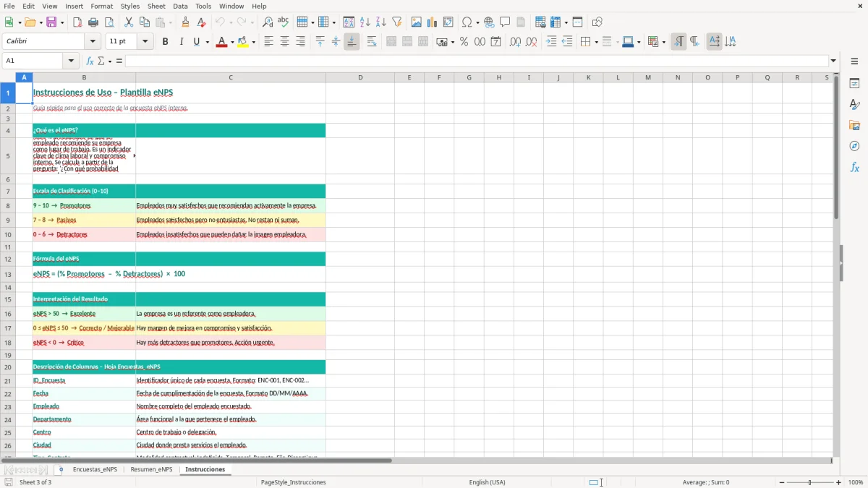868x488 pixels.
Task: Cut the selection with scissors icon
Action: pyautogui.click(x=129, y=22)
